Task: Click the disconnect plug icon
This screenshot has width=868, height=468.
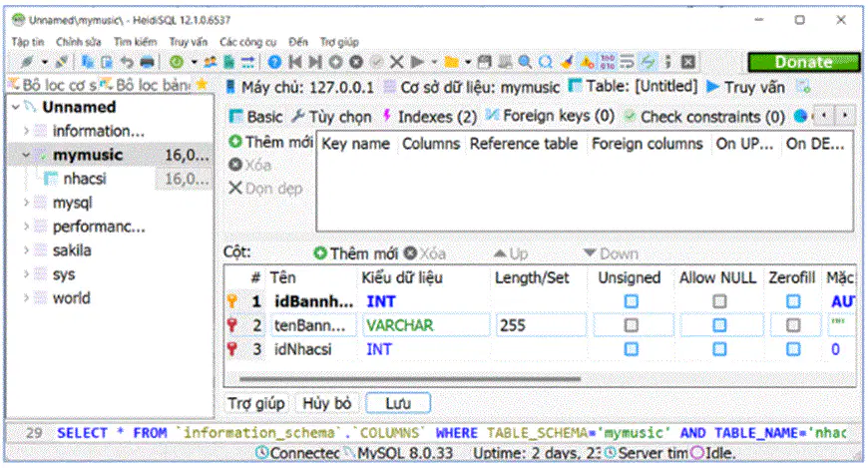Action: click(61, 62)
